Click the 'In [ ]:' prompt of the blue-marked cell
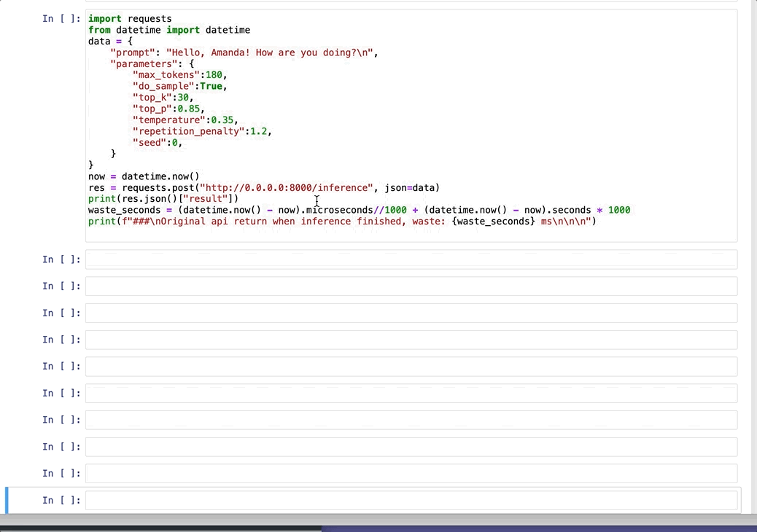The height and width of the screenshot is (532, 757). click(x=61, y=500)
